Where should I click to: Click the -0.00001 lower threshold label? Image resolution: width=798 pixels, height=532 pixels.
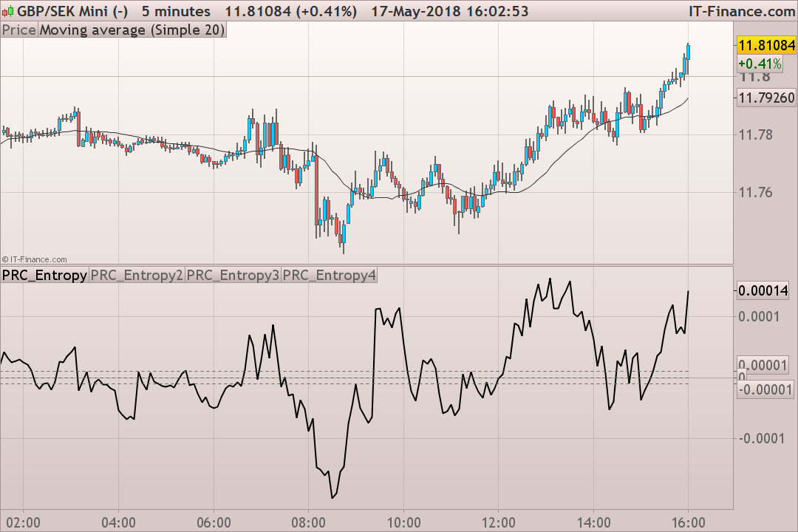tap(765, 390)
